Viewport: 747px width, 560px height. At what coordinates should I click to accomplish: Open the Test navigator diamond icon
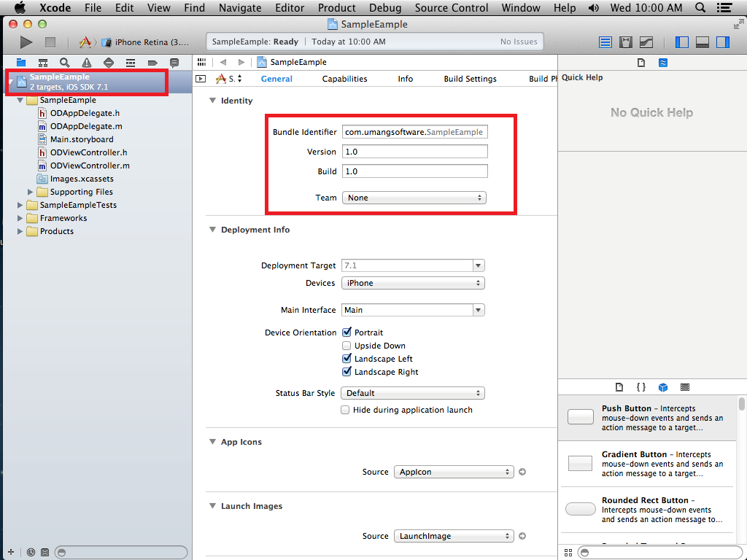coord(109,63)
